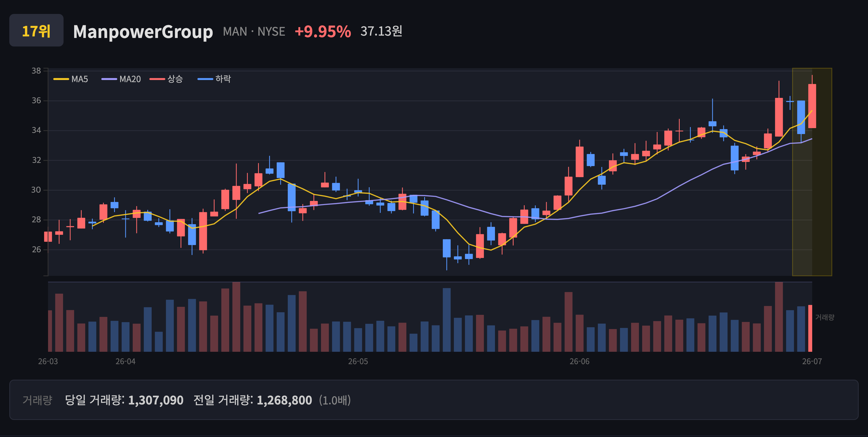The image size is (868, 437).
Task: Click the 32 price axis label
Action: [x=36, y=160]
